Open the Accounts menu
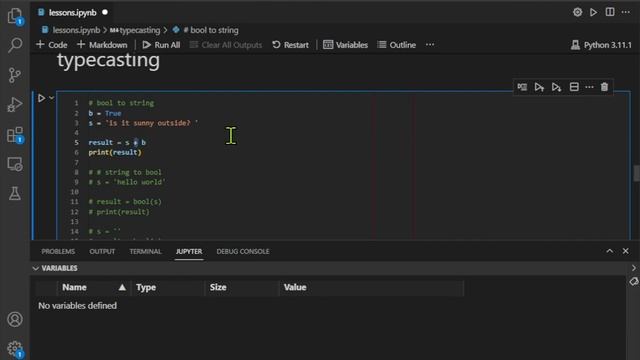This screenshot has width=640, height=360. [15, 319]
